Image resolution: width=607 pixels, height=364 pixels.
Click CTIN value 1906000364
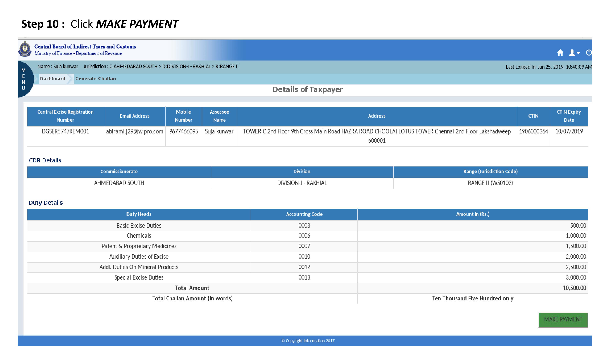tap(533, 132)
